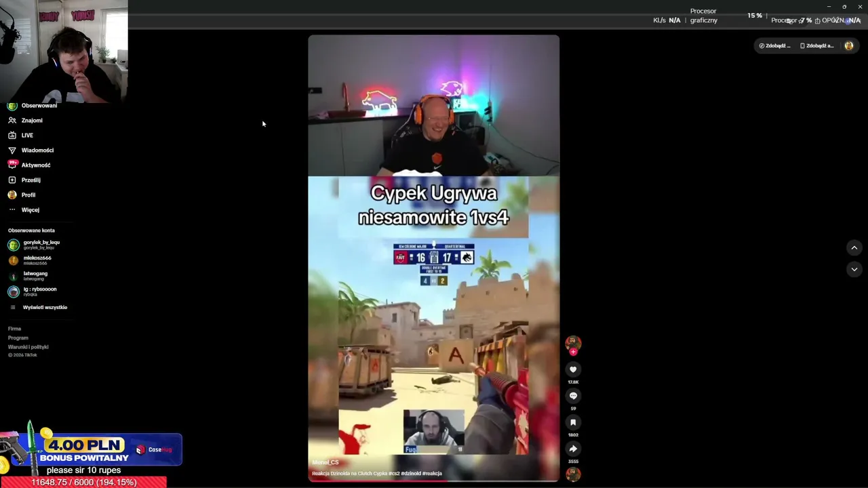
Task: Click the red donation goal progress bar
Action: 83,483
